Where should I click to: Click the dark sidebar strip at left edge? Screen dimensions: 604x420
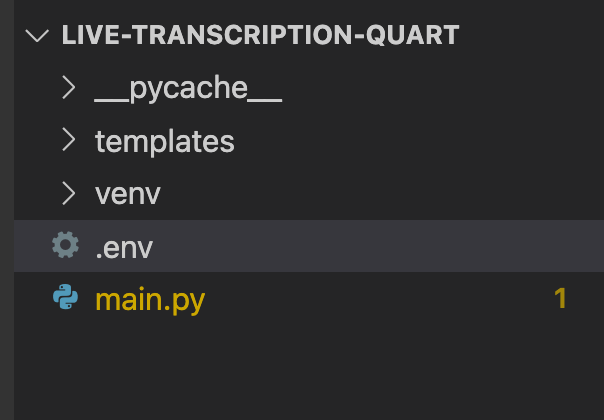tap(7, 210)
